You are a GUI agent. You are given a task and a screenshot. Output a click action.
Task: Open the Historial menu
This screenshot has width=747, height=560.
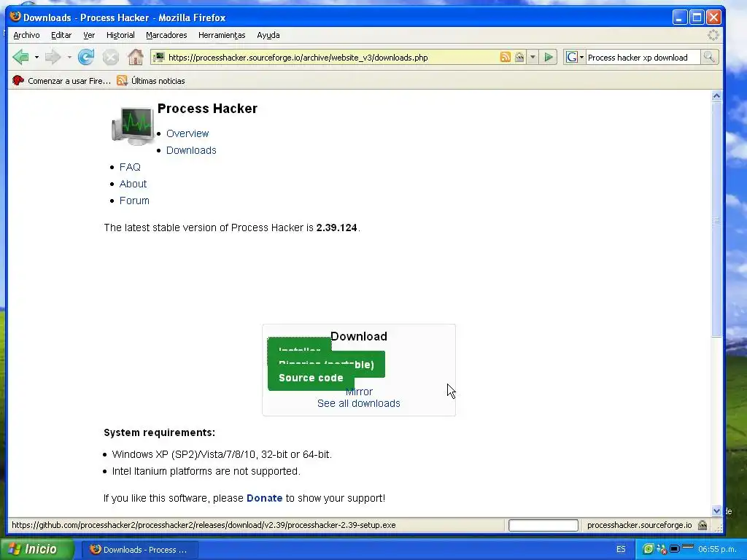[x=120, y=35]
